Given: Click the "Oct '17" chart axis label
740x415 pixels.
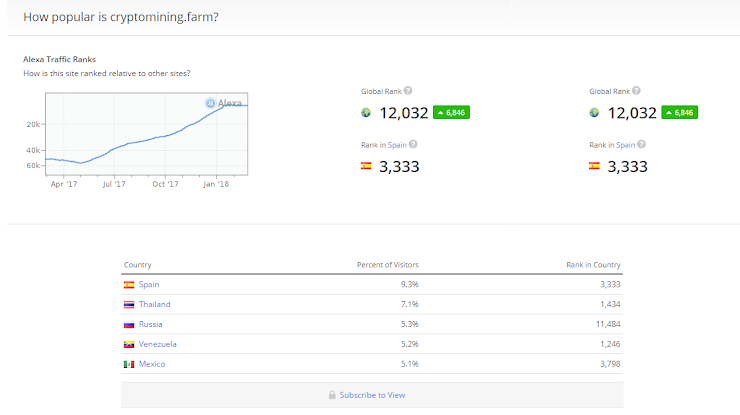Looking at the screenshot, I should pyautogui.click(x=165, y=184).
